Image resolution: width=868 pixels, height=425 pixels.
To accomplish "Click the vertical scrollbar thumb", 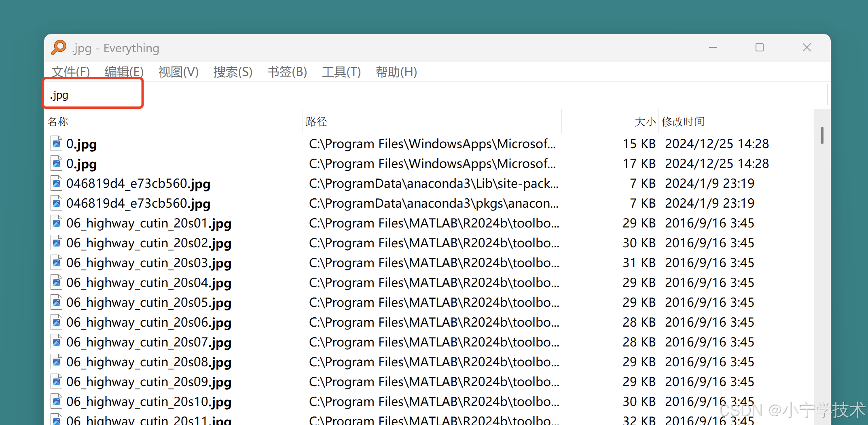I will [x=822, y=135].
